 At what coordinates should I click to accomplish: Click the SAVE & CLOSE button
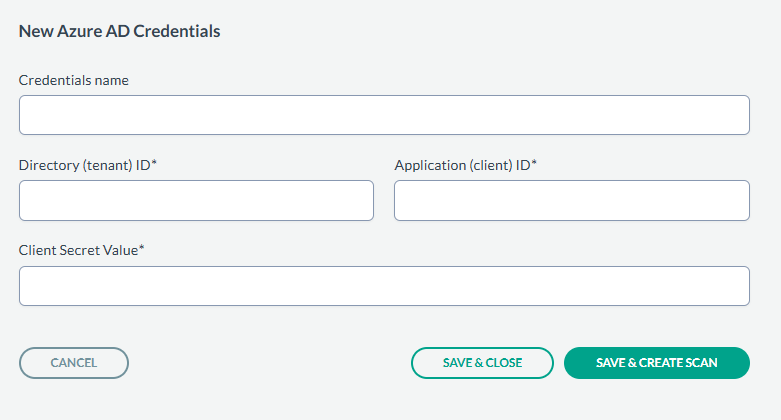pyautogui.click(x=482, y=363)
